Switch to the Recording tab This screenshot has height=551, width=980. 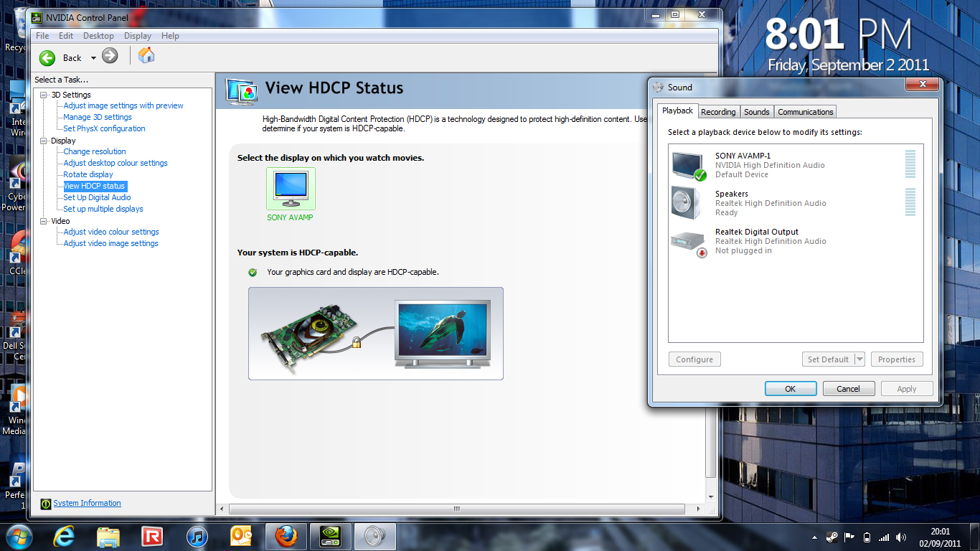pyautogui.click(x=718, y=112)
